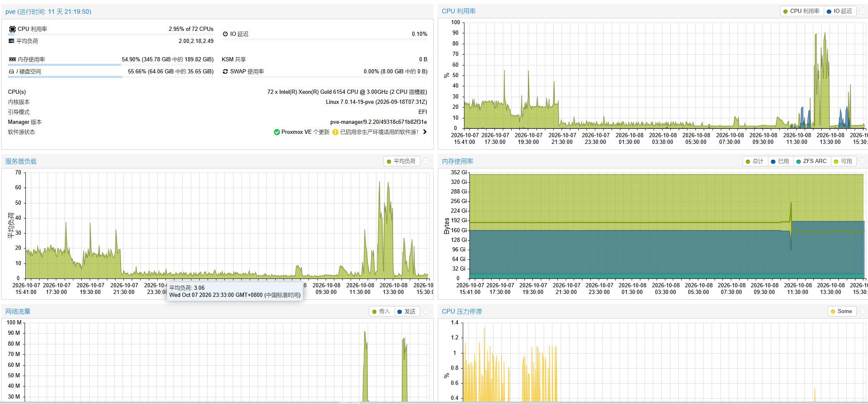Click the yellow warning icon in 软件源状态 row
868x404 pixels.
pyautogui.click(x=335, y=132)
